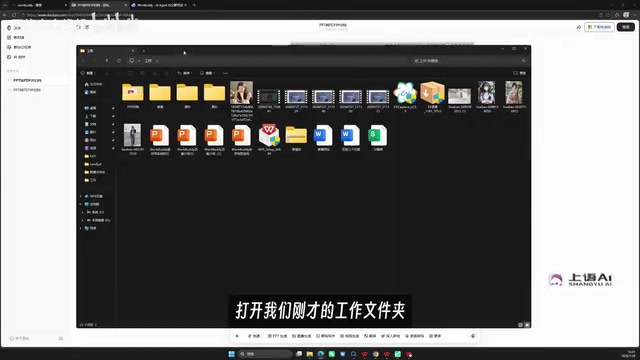Screen dimensions: 640x360
Task: Select AI 创作 in Doubao sidebar
Action: 16,57
